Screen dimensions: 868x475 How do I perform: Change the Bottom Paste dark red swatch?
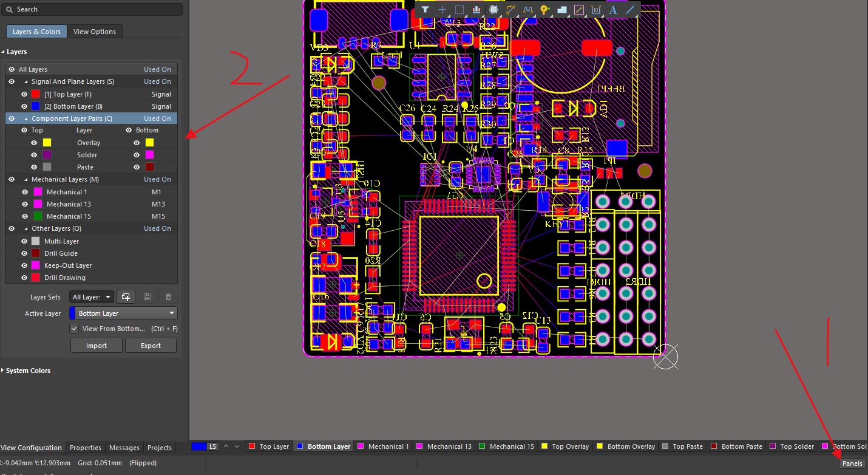pyautogui.click(x=149, y=167)
